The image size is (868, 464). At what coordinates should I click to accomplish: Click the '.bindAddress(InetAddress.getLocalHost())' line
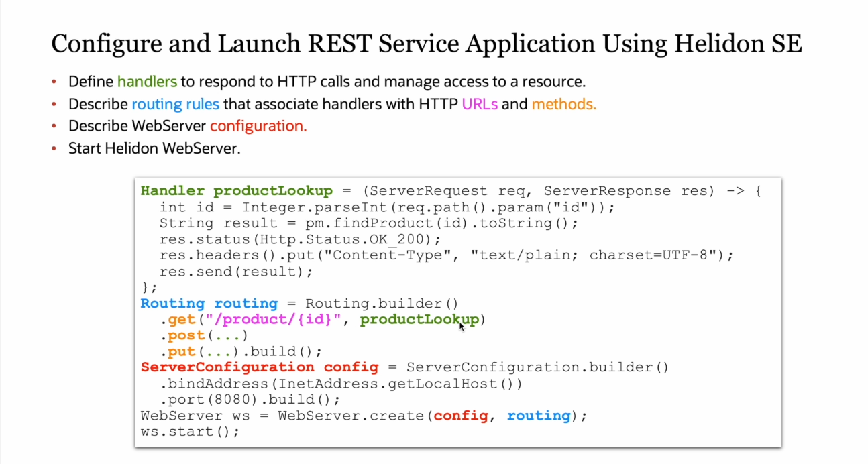point(341,384)
